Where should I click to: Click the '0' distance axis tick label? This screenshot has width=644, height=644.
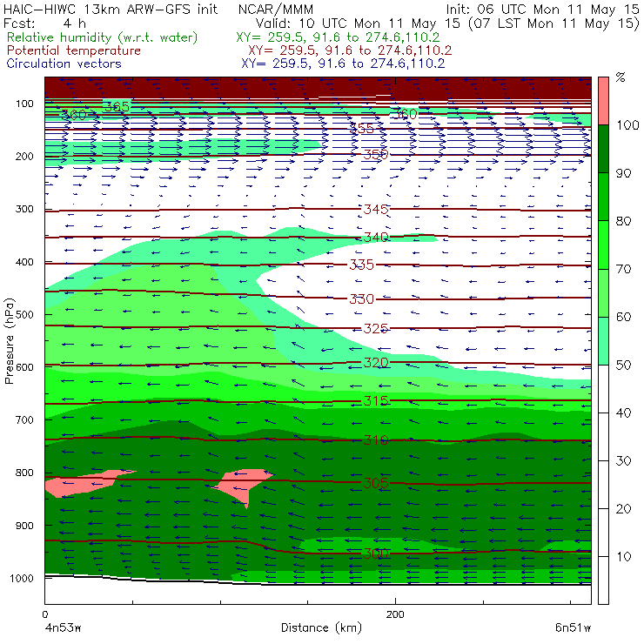point(44,614)
